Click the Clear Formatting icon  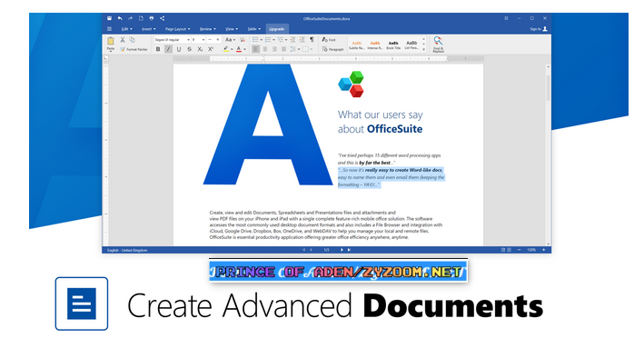click(x=243, y=40)
